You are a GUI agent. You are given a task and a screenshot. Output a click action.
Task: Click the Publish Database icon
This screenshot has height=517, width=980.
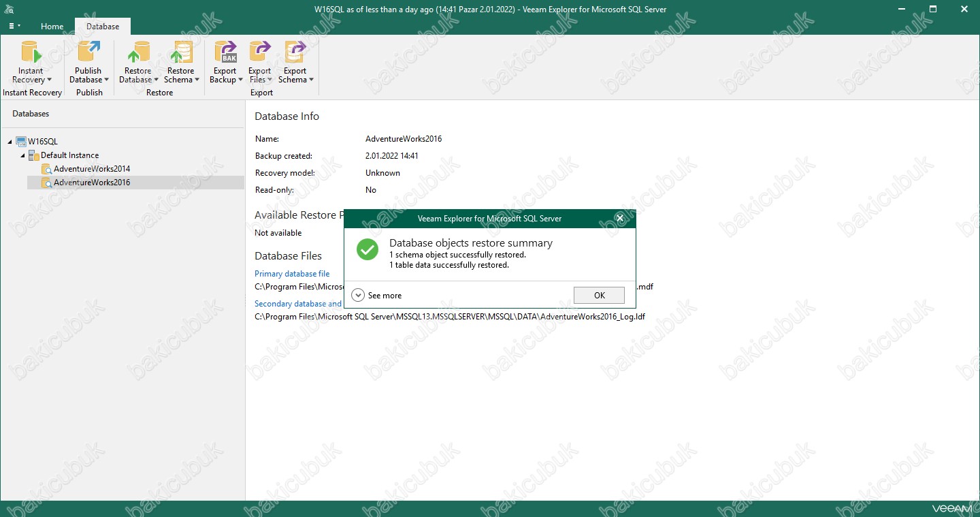(88, 52)
